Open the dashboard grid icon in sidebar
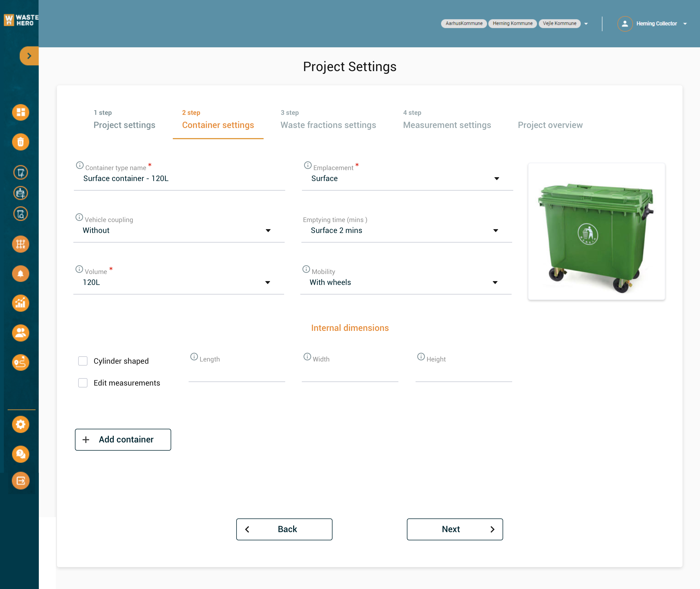 coord(20,113)
